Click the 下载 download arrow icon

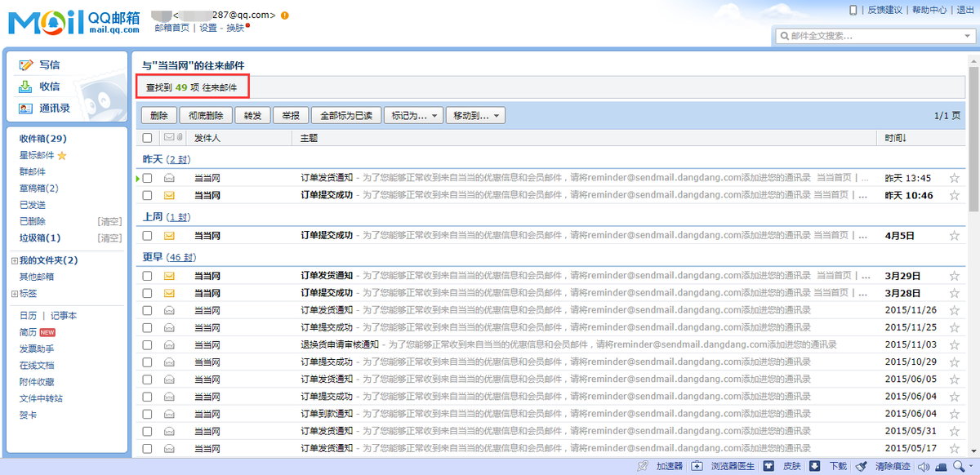[x=815, y=467]
